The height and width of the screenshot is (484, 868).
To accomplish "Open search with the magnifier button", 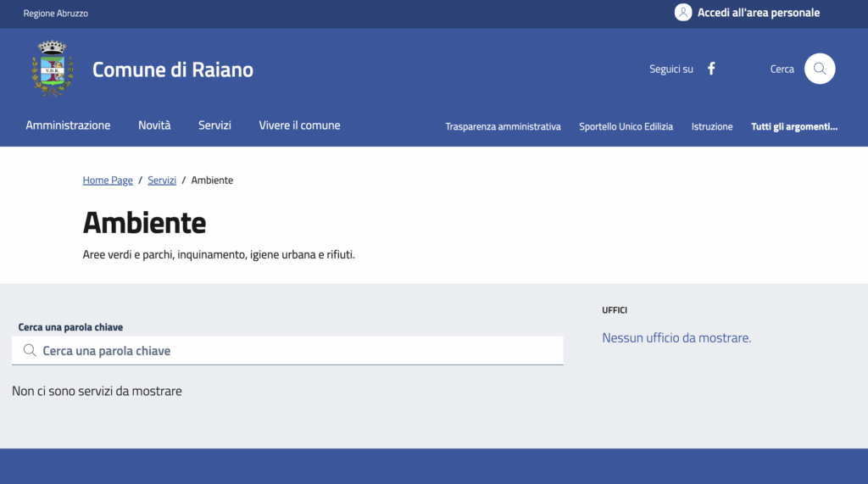I will click(820, 69).
